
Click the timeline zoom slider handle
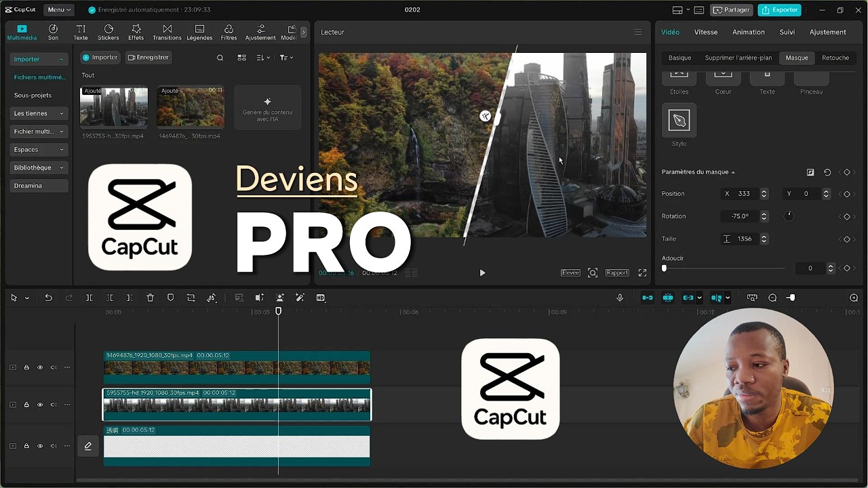(792, 298)
